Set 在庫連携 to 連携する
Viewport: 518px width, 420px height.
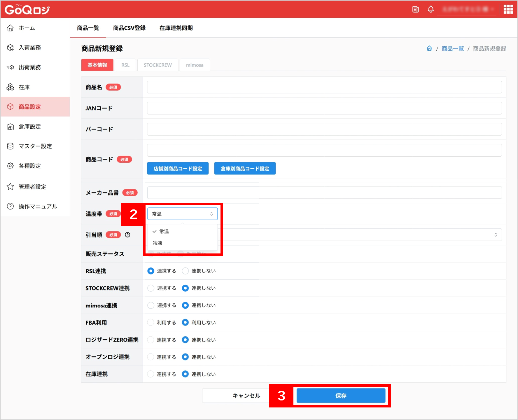click(151, 374)
